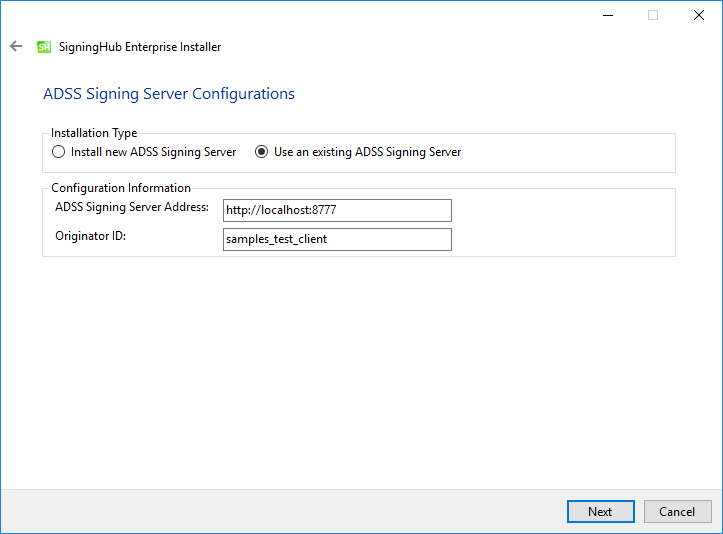Screen dimensions: 723x534
Task: Cancel the installation
Action: [x=677, y=511]
